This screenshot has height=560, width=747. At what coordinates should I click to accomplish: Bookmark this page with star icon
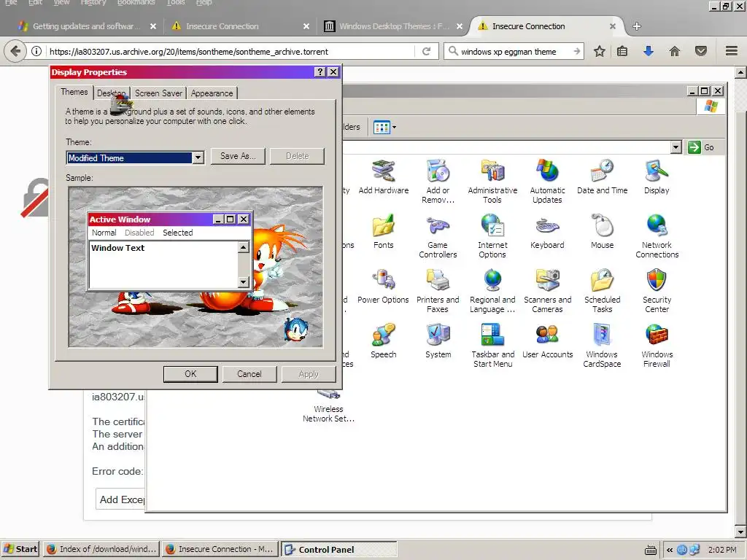[x=600, y=51]
